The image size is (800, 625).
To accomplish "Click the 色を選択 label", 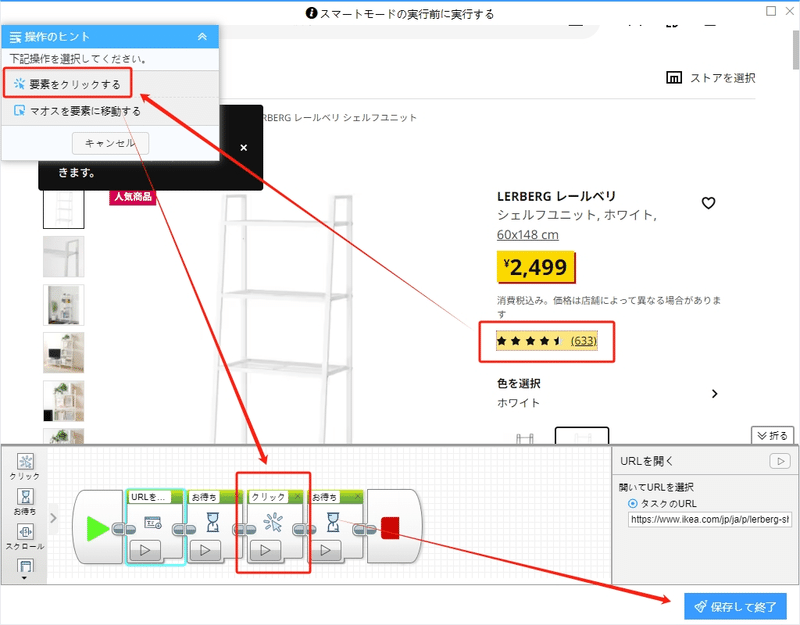I will point(519,383).
